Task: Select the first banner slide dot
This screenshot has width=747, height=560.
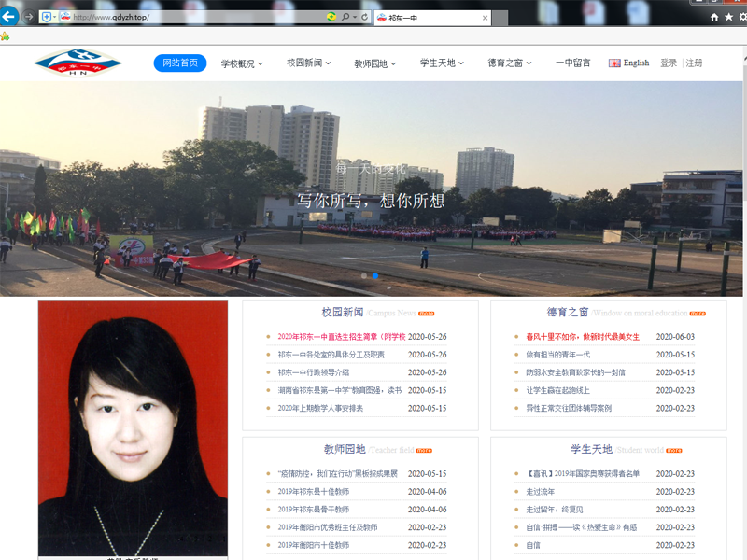Action: pyautogui.click(x=364, y=275)
